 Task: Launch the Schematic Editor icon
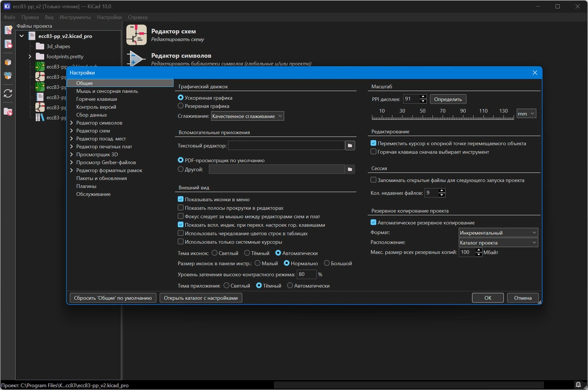[x=136, y=35]
